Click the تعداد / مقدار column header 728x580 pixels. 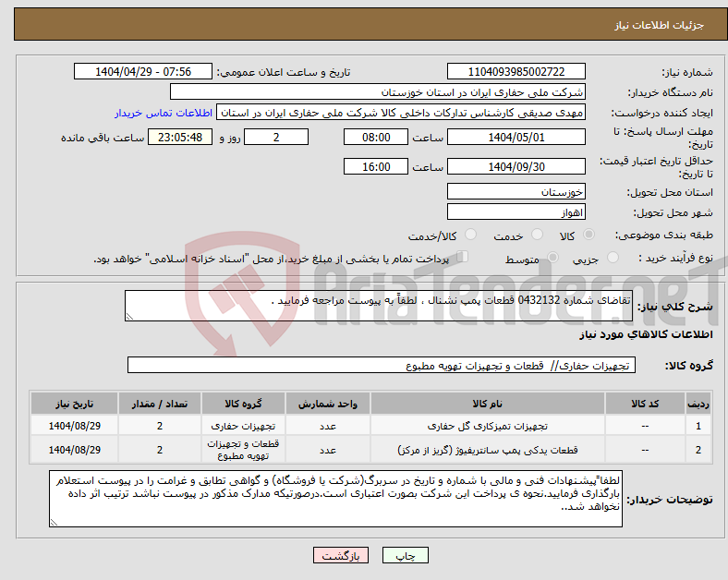pos(160,404)
